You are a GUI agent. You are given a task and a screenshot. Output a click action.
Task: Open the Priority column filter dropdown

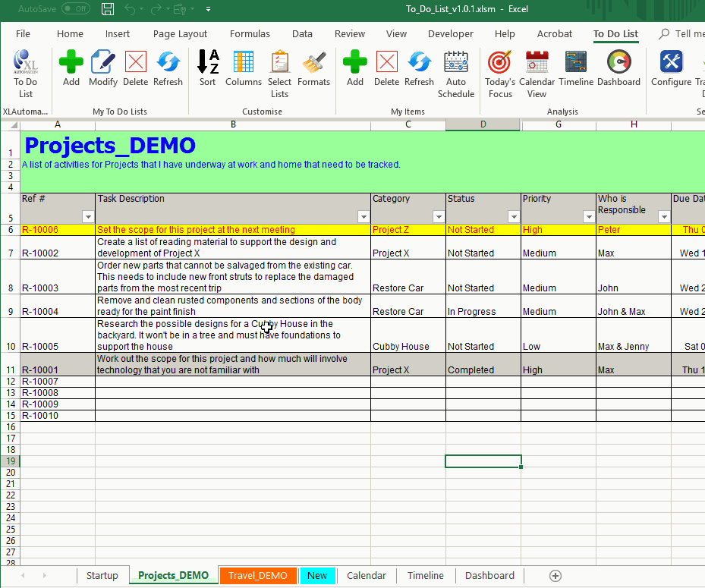coord(589,216)
